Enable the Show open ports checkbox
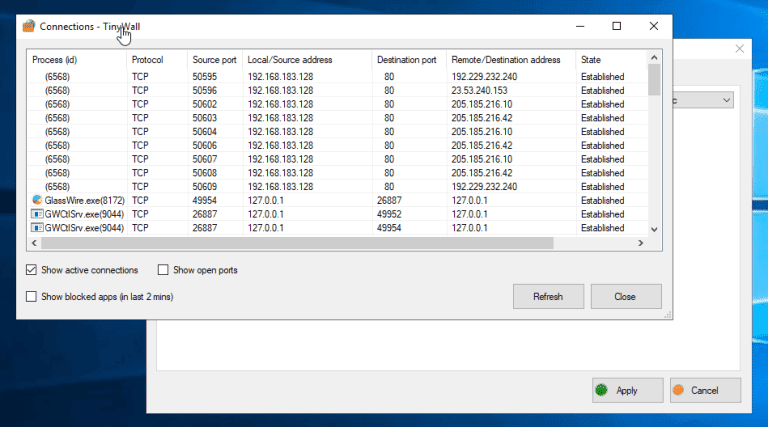Image resolution: width=768 pixels, height=427 pixels. click(x=162, y=270)
